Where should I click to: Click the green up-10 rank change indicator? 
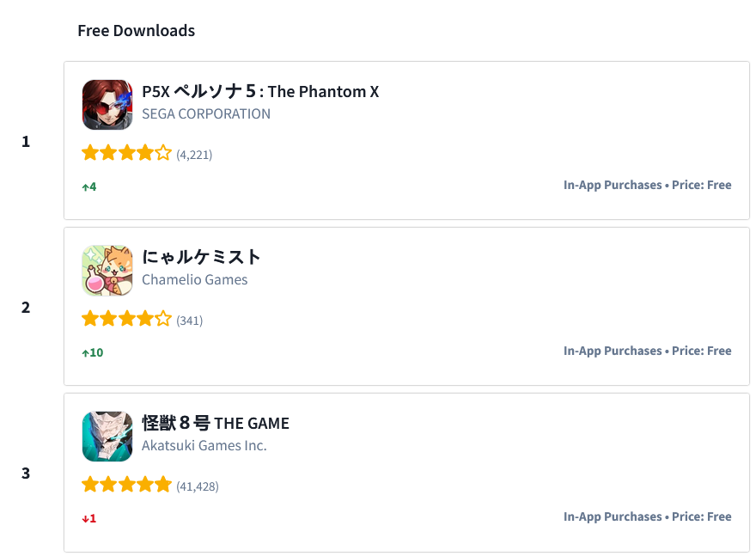[92, 352]
